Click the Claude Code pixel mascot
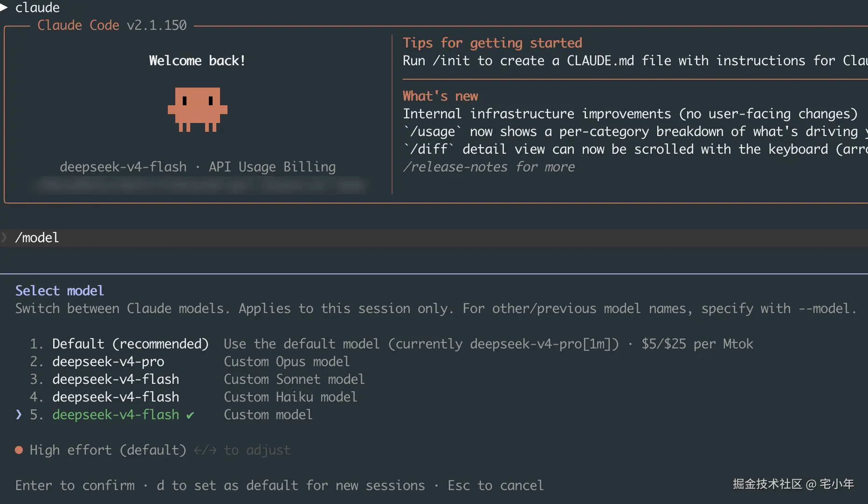This screenshot has width=868, height=504. 198,109
